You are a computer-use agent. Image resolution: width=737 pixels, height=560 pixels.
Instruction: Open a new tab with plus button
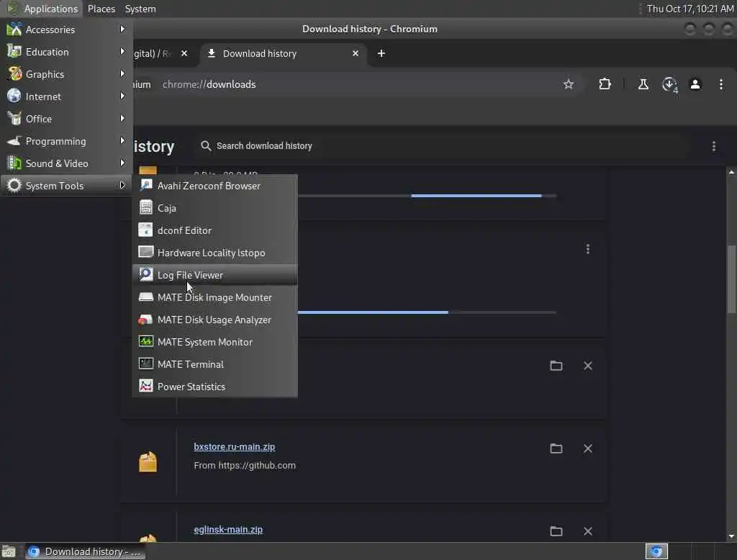pyautogui.click(x=381, y=53)
